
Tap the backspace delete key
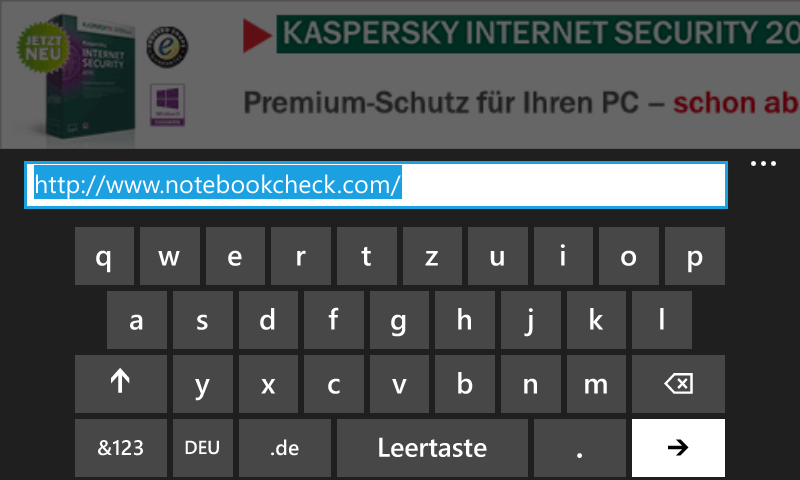pos(678,384)
